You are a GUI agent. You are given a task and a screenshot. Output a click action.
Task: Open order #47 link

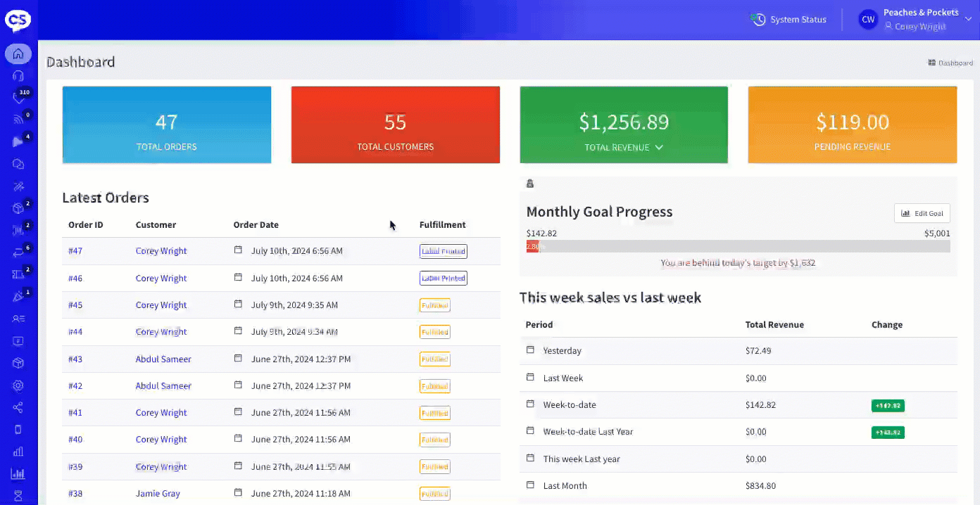pyautogui.click(x=75, y=251)
